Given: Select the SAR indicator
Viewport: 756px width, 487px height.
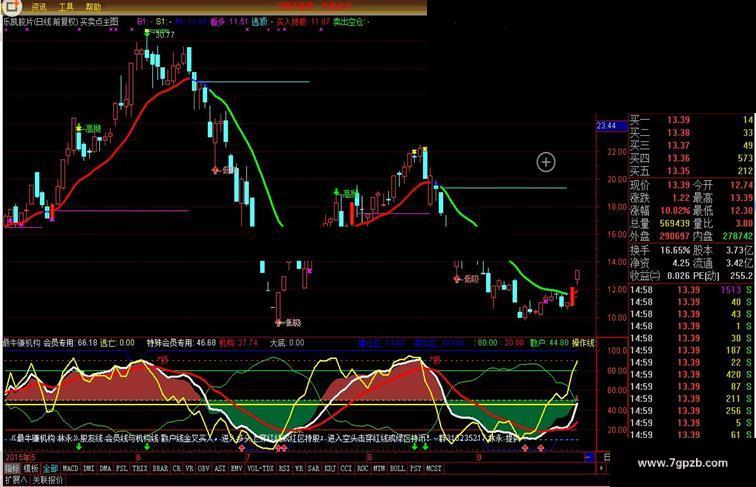Looking at the screenshot, I should point(313,468).
